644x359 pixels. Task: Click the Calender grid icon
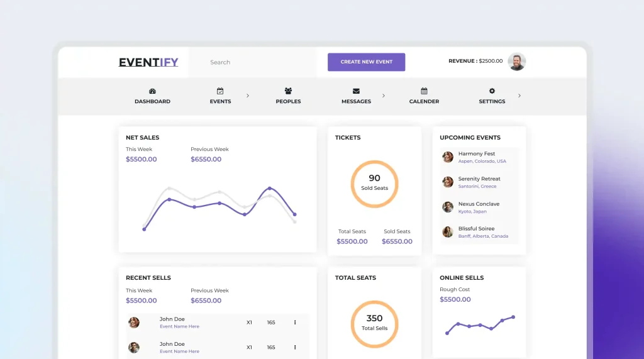pos(424,91)
